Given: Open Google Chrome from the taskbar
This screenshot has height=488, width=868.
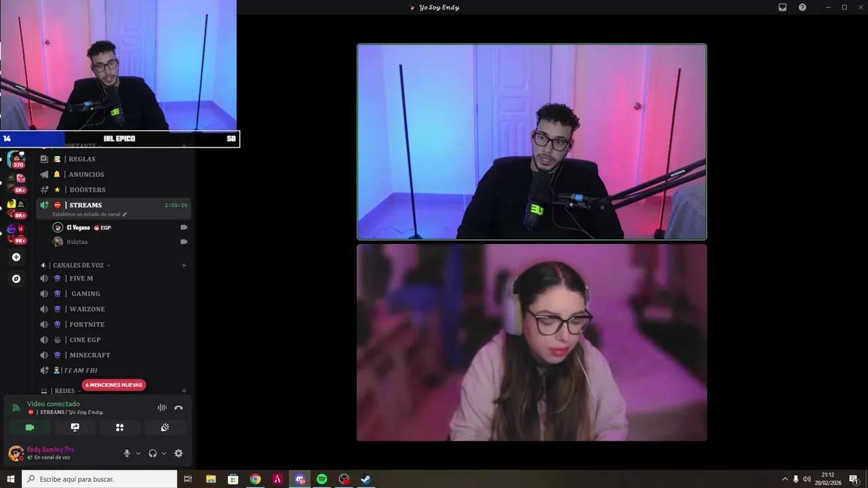Looking at the screenshot, I should [255, 479].
